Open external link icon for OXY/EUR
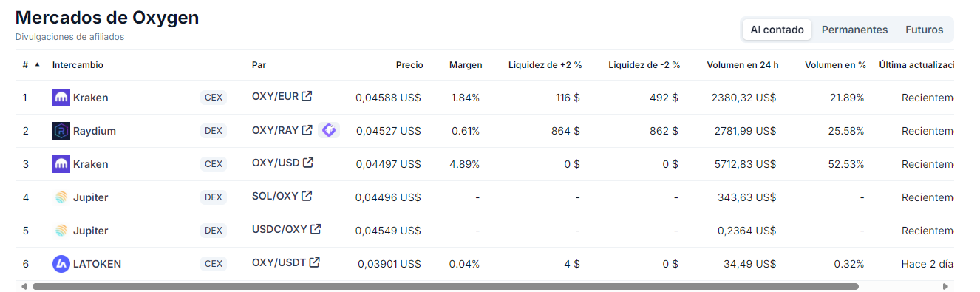This screenshot has width=980, height=292. (x=307, y=96)
